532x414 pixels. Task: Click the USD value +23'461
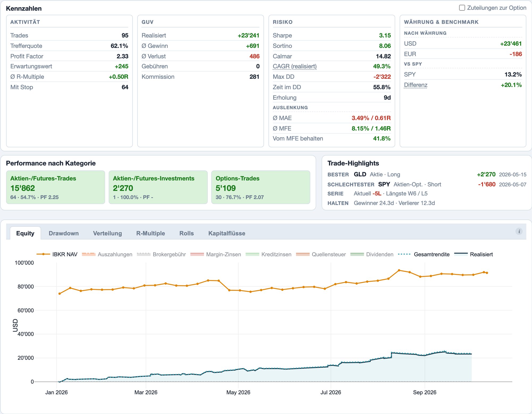pyautogui.click(x=511, y=43)
